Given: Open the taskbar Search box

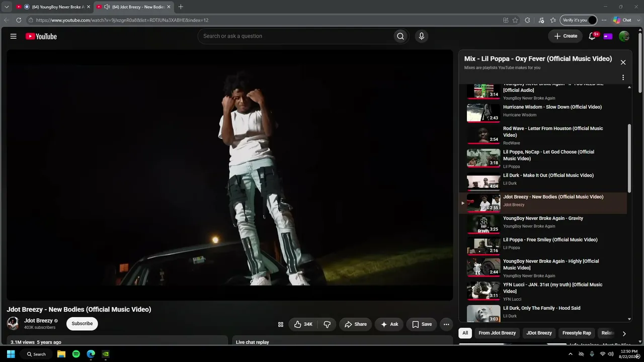Looking at the screenshot, I should coord(36,354).
